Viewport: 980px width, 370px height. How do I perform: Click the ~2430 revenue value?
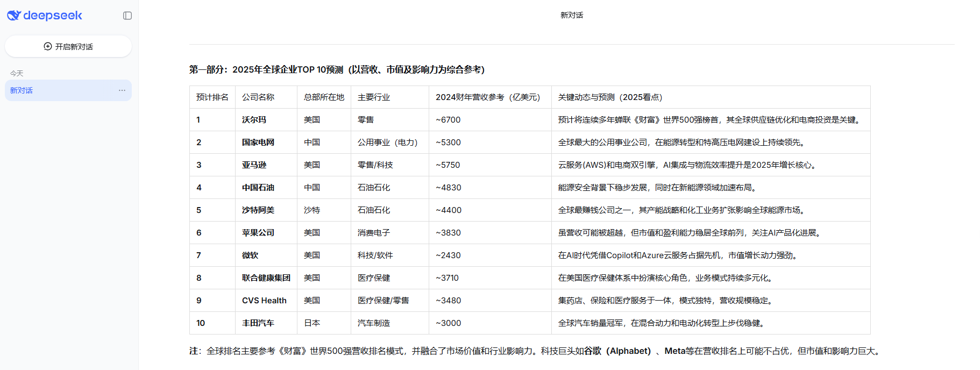(448, 255)
